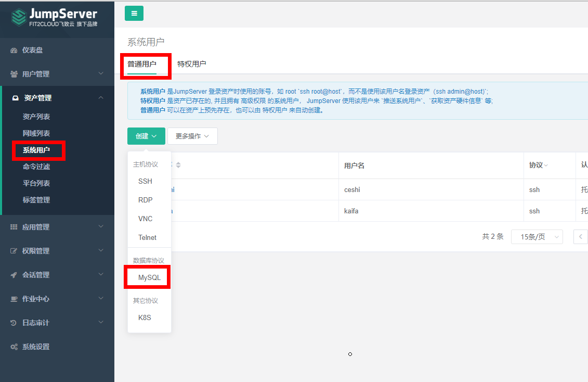
Task: Click the 系统用户 page heading
Action: [x=146, y=42]
